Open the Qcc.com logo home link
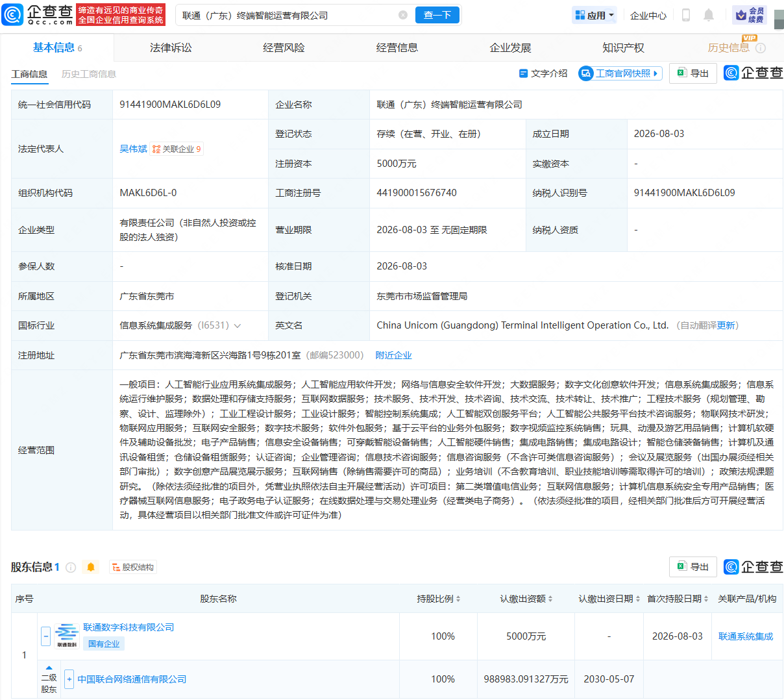This screenshot has width=784, height=700. pos(38,14)
